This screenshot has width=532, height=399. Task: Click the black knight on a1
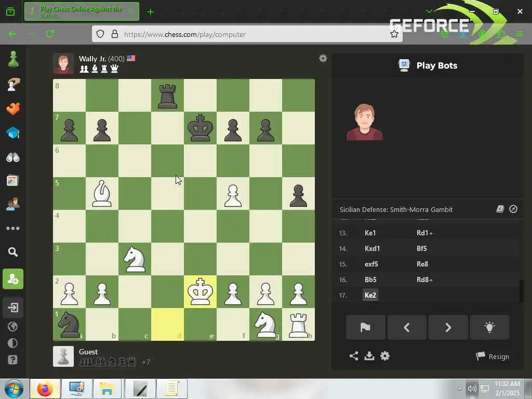[x=69, y=325]
